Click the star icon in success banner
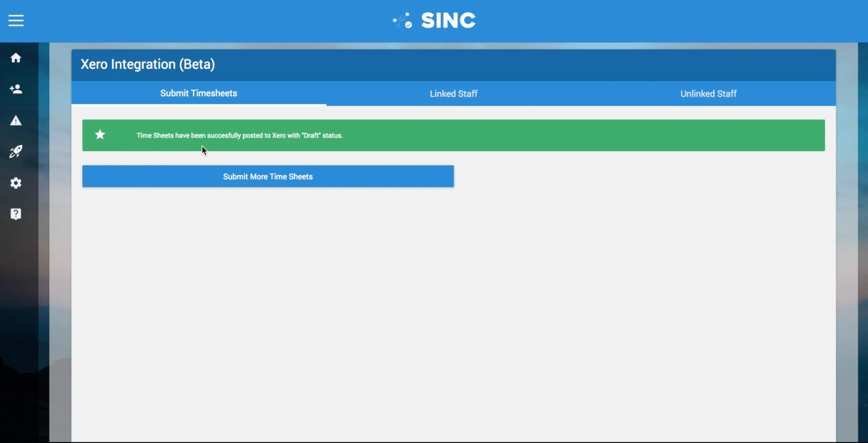 point(100,135)
